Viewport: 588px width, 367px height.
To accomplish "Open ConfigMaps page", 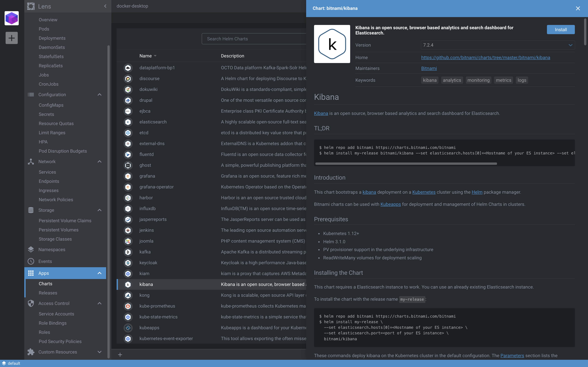I will [x=51, y=105].
